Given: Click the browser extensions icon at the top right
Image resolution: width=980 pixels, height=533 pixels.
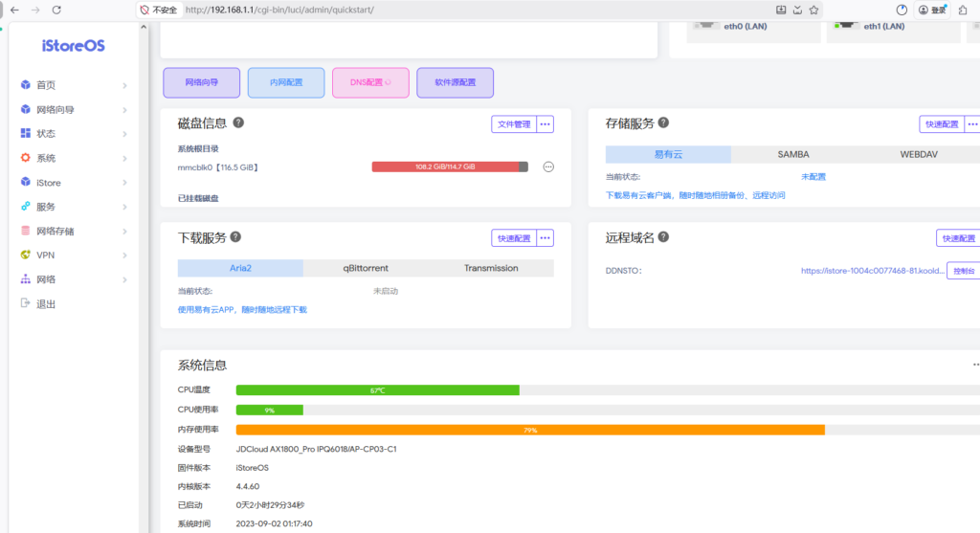Looking at the screenshot, I should click(963, 10).
